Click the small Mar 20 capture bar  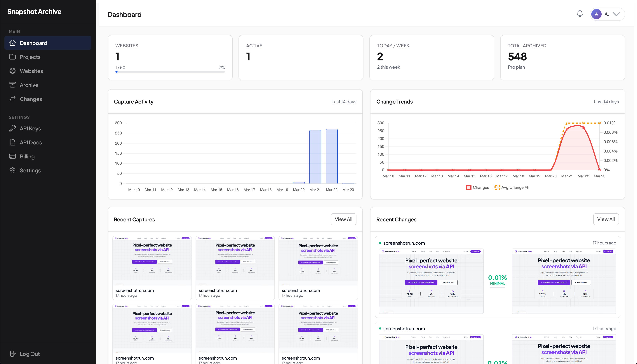coord(299,183)
